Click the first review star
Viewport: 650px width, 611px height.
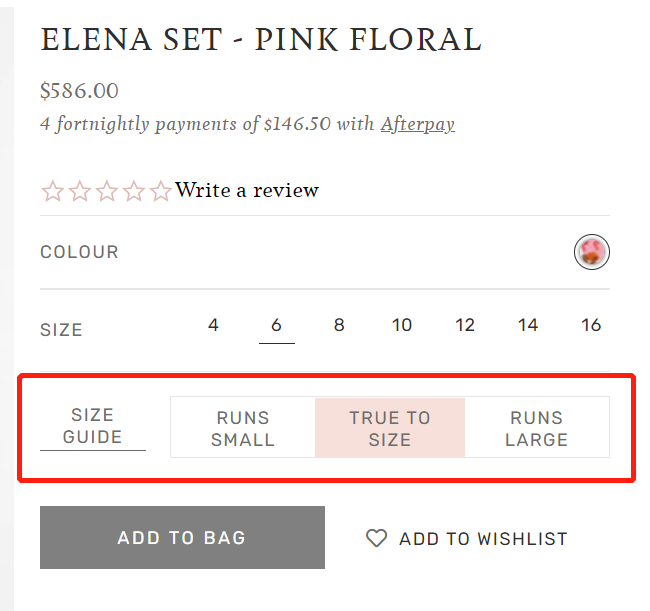(52, 191)
